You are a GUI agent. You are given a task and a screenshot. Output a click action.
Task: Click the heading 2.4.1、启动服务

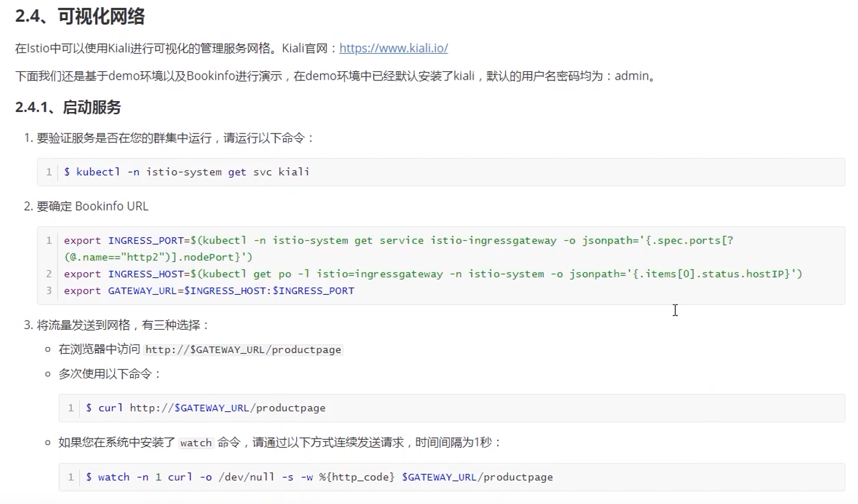68,107
